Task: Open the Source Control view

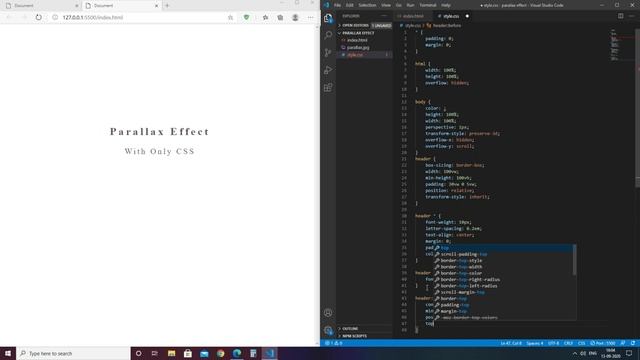Action: tap(328, 53)
